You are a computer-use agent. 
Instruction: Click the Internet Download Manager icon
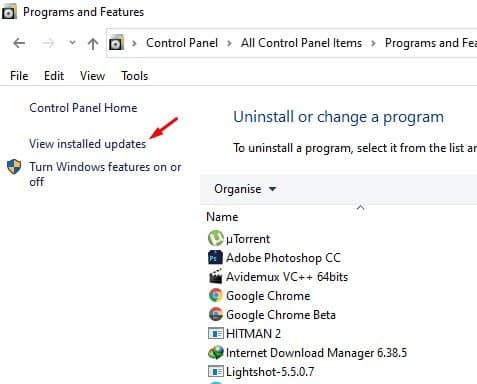coord(216,352)
